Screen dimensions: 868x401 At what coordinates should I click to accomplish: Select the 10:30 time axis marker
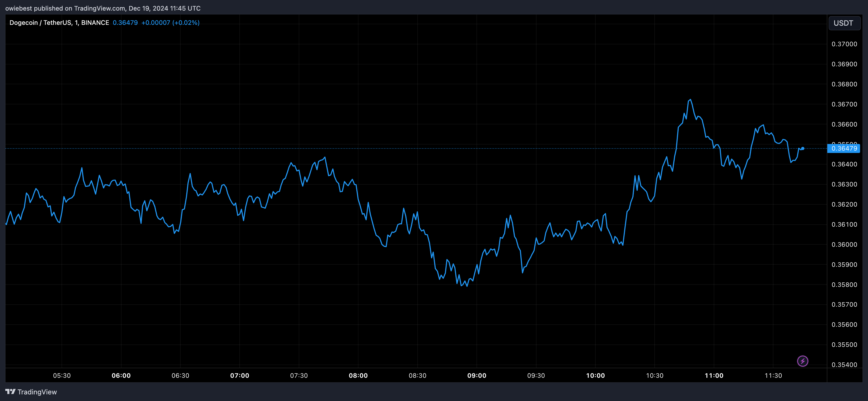coord(654,375)
